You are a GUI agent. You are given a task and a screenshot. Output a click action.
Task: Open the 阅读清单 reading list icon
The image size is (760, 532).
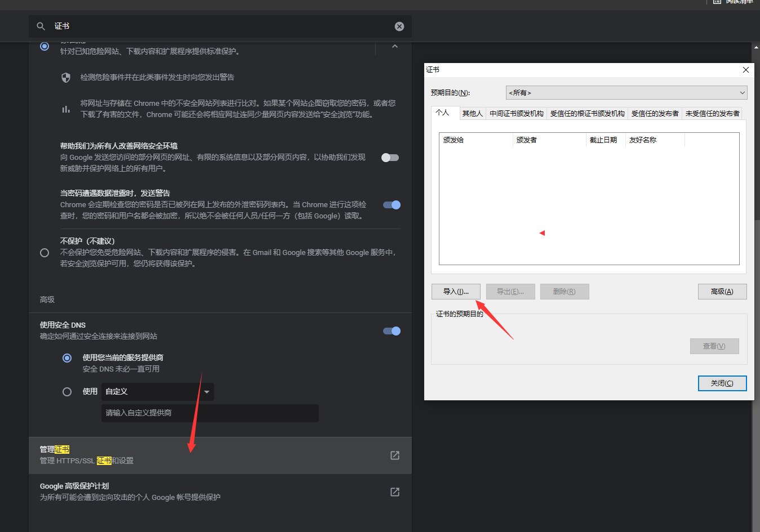click(717, 3)
